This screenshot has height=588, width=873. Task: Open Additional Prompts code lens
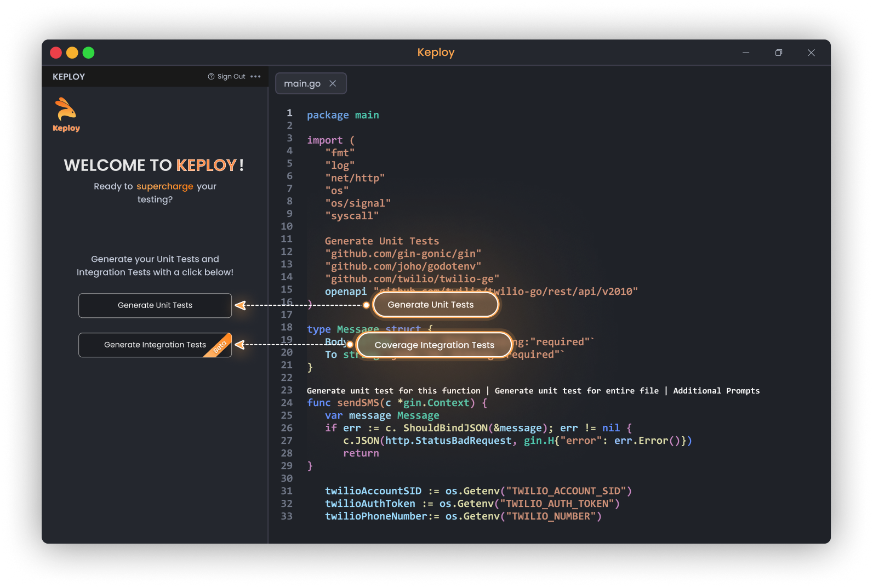[716, 391]
